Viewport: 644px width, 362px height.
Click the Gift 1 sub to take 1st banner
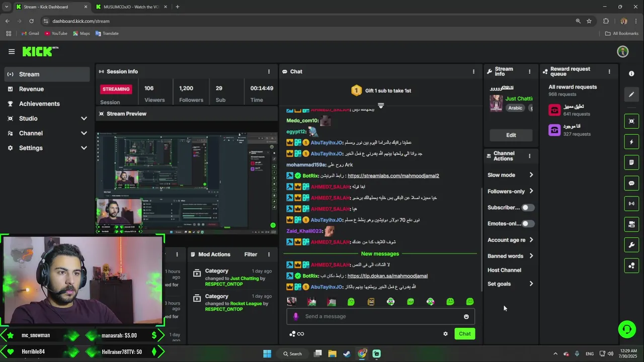click(x=381, y=90)
